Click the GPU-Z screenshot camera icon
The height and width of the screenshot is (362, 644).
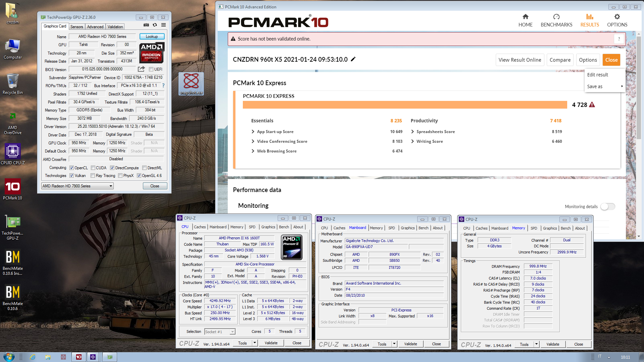coord(146,25)
